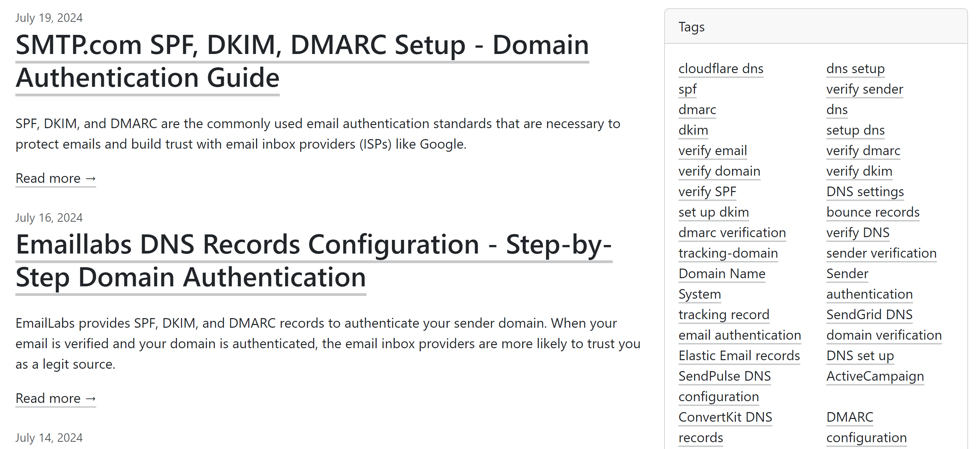Viewport: 980px width, 449px height.
Task: Click Read more under SMTP.com article
Action: [x=56, y=178]
